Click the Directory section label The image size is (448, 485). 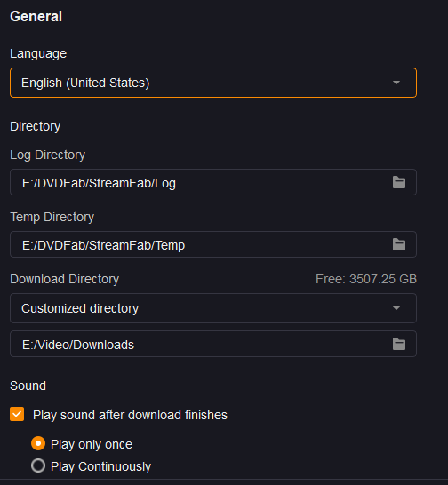[x=35, y=126]
